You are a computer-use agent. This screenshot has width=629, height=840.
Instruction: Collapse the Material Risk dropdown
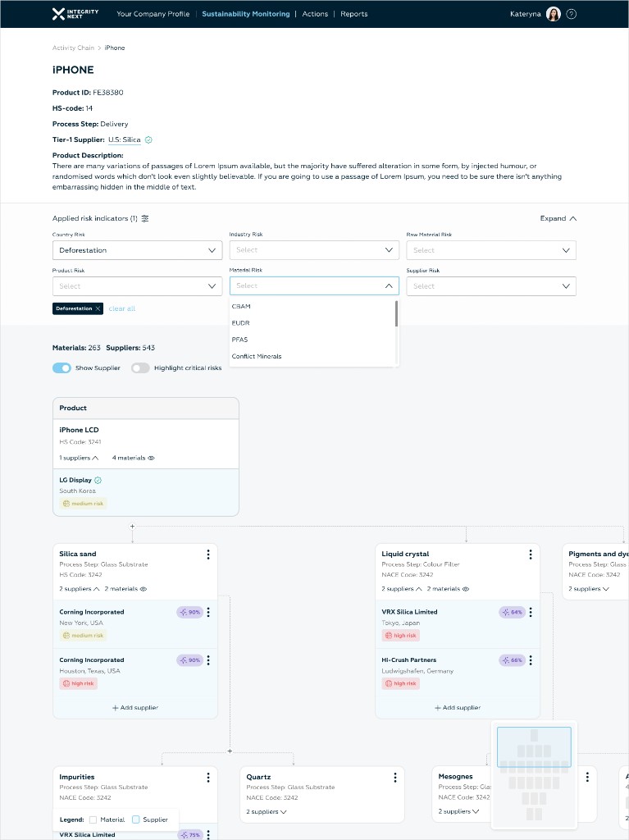(314, 286)
